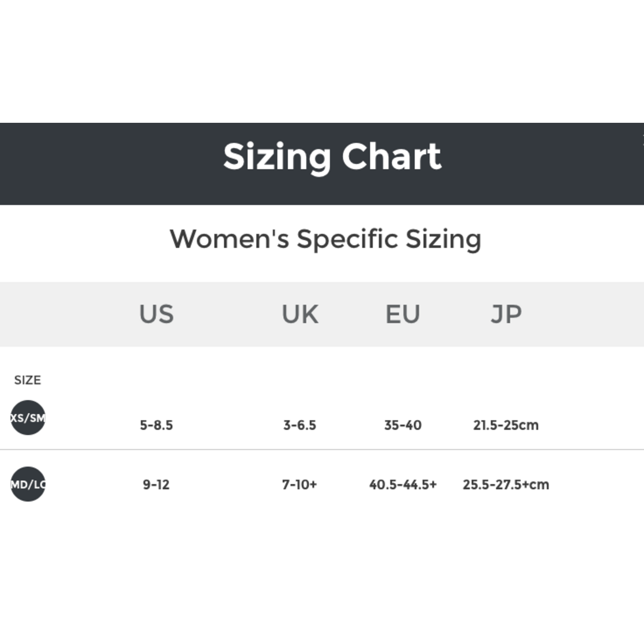Image resolution: width=644 pixels, height=644 pixels.
Task: Select the US 5-8.5 size value
Action: (x=156, y=425)
